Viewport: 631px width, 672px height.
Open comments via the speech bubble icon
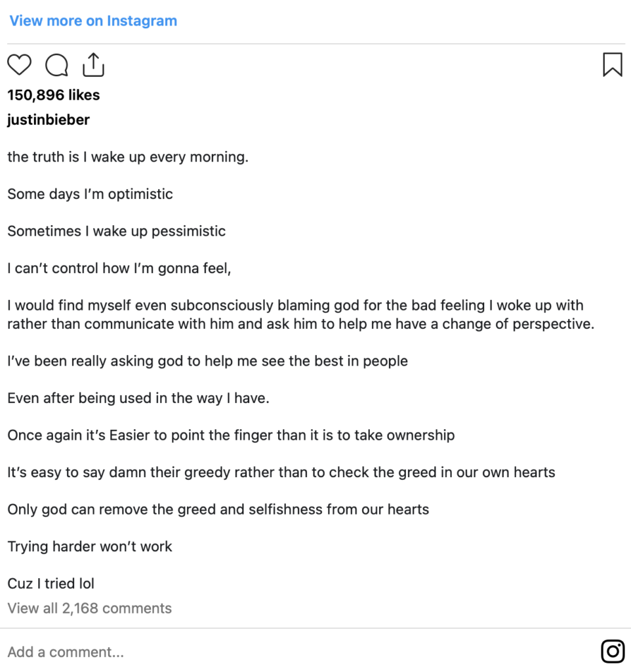(x=56, y=65)
